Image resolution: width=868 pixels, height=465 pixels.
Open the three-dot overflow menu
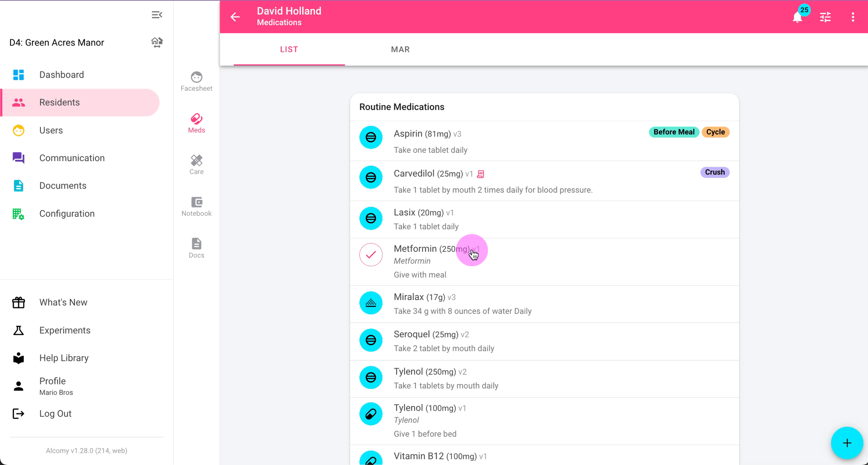click(853, 17)
